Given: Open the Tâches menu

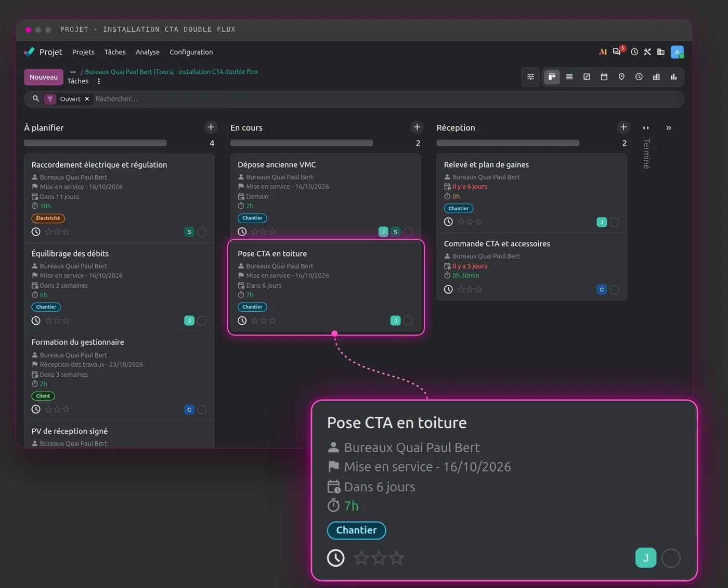Looking at the screenshot, I should coord(115,52).
